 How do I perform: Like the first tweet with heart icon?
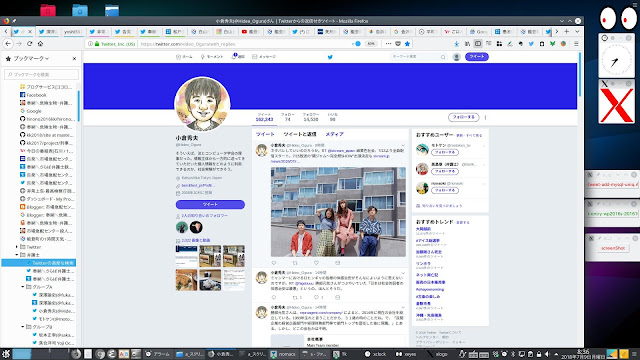tap(316, 263)
